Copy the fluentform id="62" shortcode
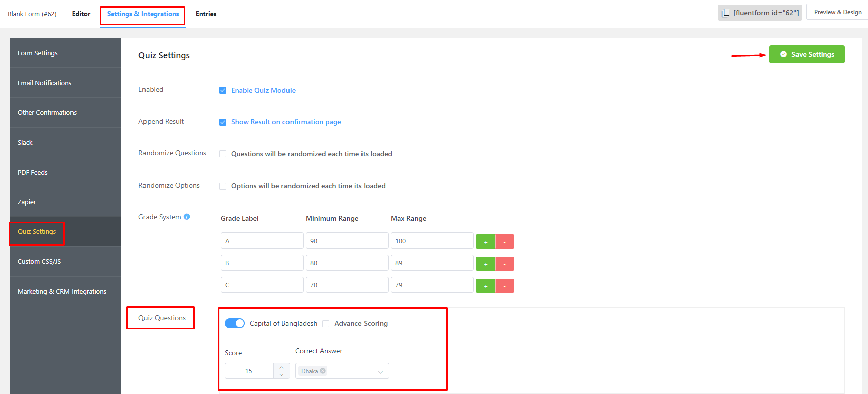The image size is (868, 394). click(759, 13)
